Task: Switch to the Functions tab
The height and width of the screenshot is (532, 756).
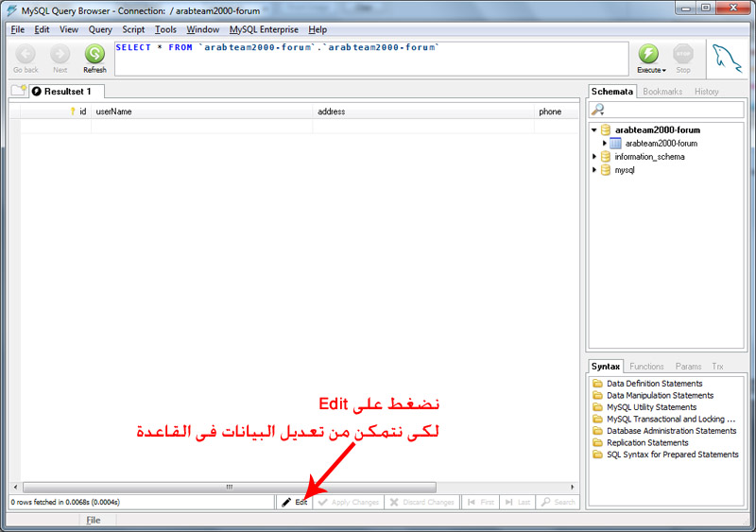Action: point(646,367)
